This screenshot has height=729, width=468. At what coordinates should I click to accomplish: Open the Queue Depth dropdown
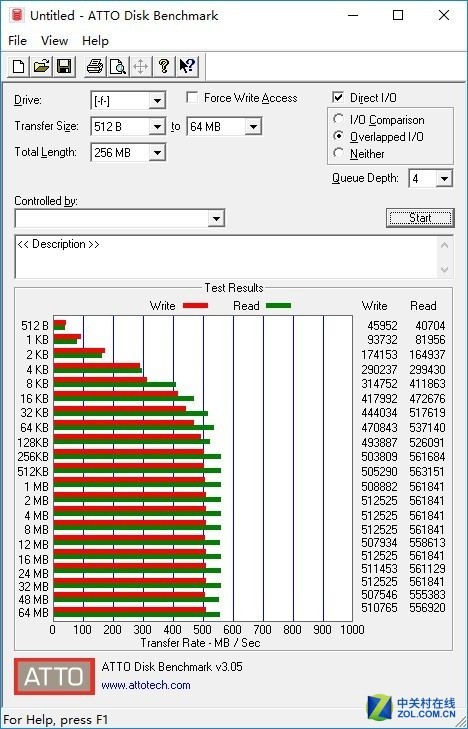444,179
